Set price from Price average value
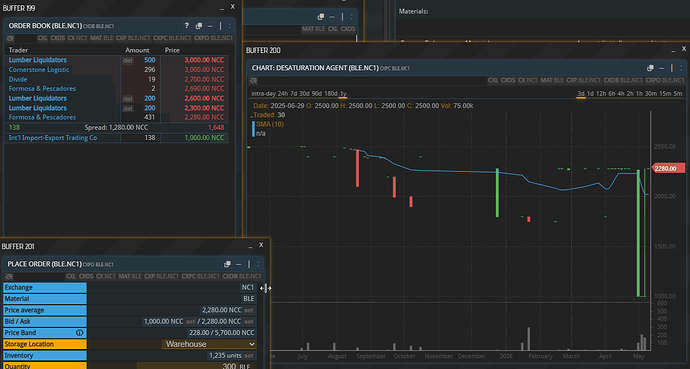 point(249,310)
